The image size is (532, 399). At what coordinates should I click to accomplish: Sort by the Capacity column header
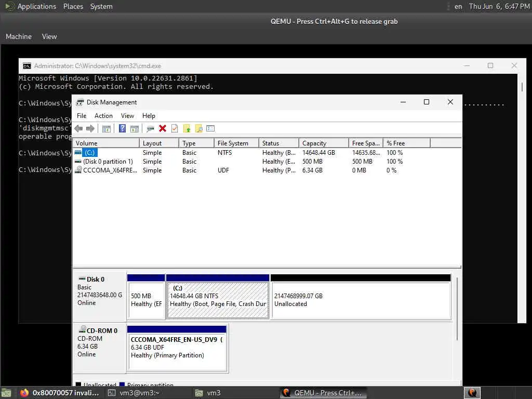coord(324,143)
